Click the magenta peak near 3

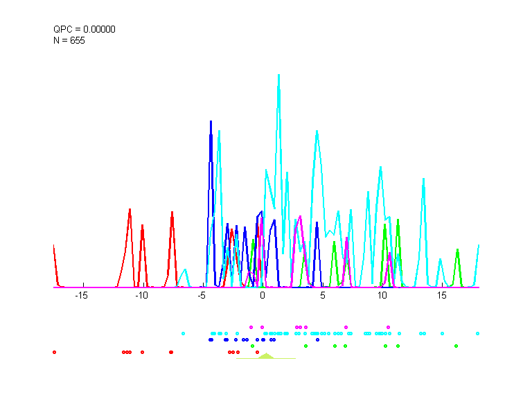click(300, 217)
